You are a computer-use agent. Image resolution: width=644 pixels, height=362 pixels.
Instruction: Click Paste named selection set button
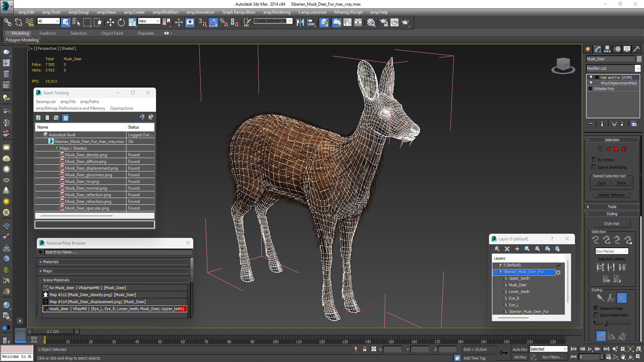coord(621,183)
